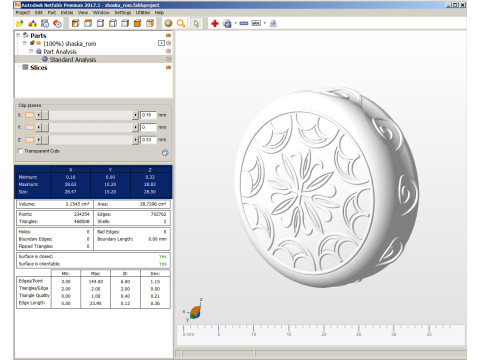Collapse the Parts tree node
The height and width of the screenshot is (360, 480).
point(18,35)
